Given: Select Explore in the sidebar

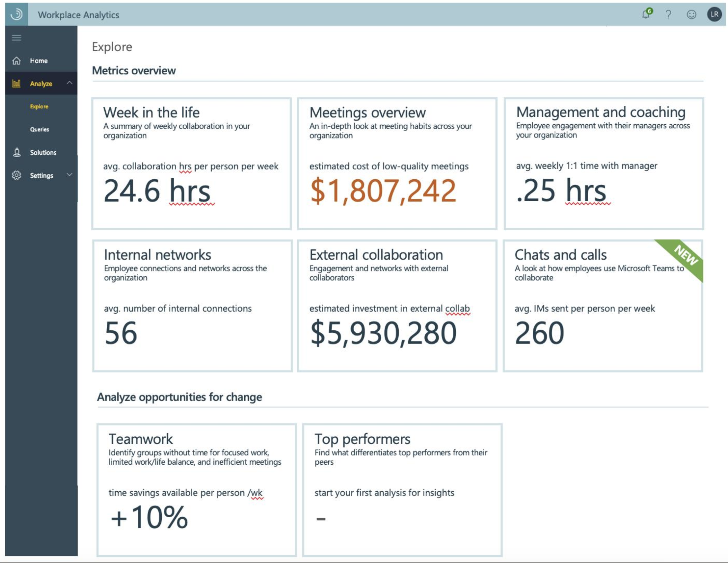Looking at the screenshot, I should [x=39, y=106].
